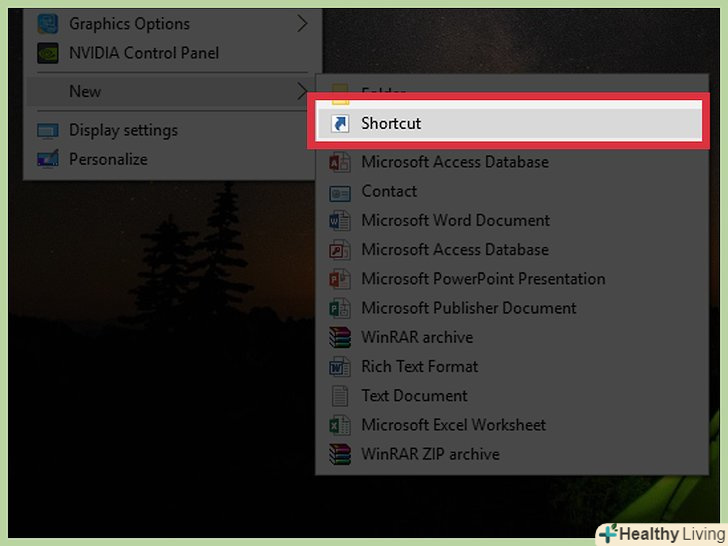Create a new Microsoft Word Document

pos(512,221)
